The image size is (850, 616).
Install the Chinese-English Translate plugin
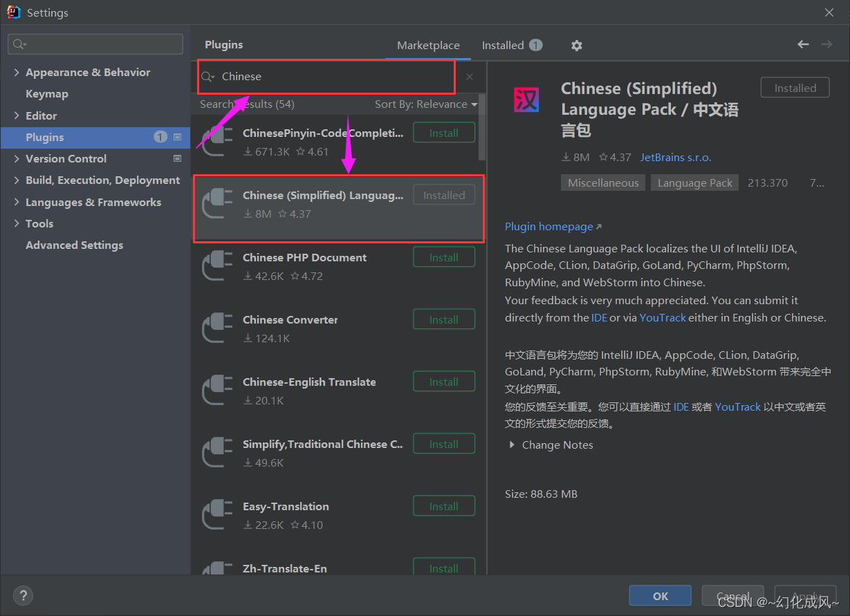point(444,382)
